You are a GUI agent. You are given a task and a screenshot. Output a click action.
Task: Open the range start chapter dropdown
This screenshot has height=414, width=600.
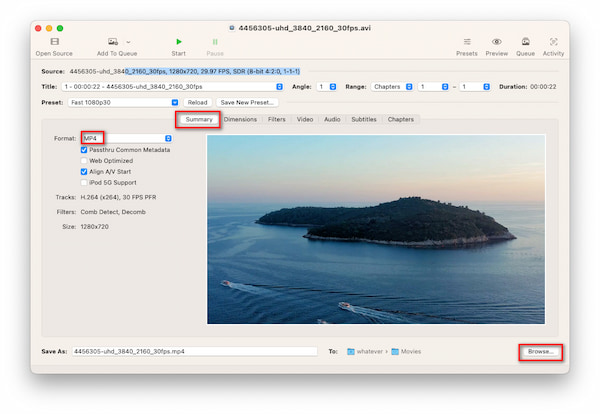[433, 87]
